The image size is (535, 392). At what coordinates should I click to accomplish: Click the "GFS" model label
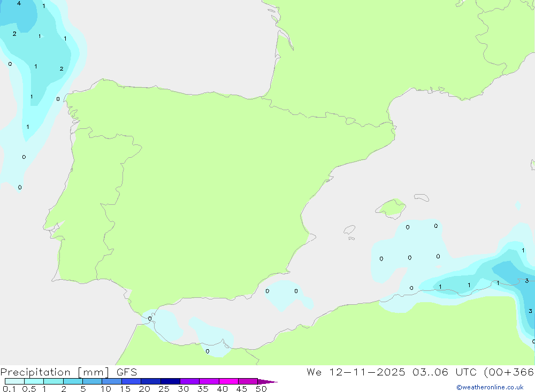tap(127, 372)
